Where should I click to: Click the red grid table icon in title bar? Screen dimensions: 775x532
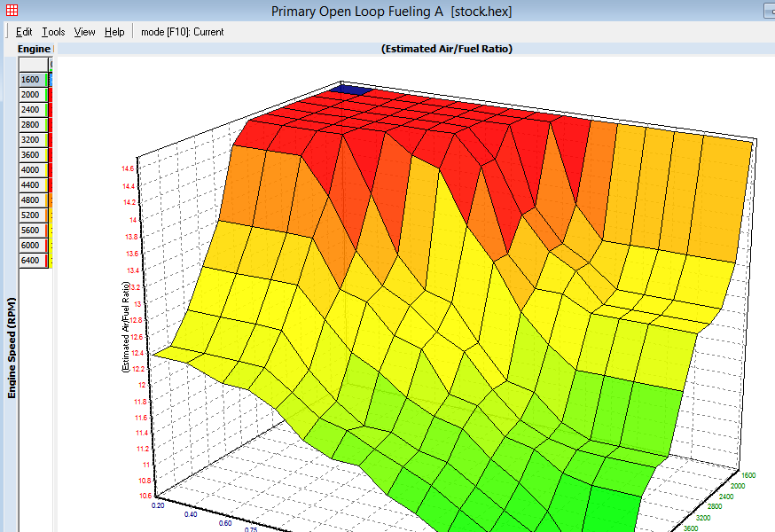coord(12,10)
